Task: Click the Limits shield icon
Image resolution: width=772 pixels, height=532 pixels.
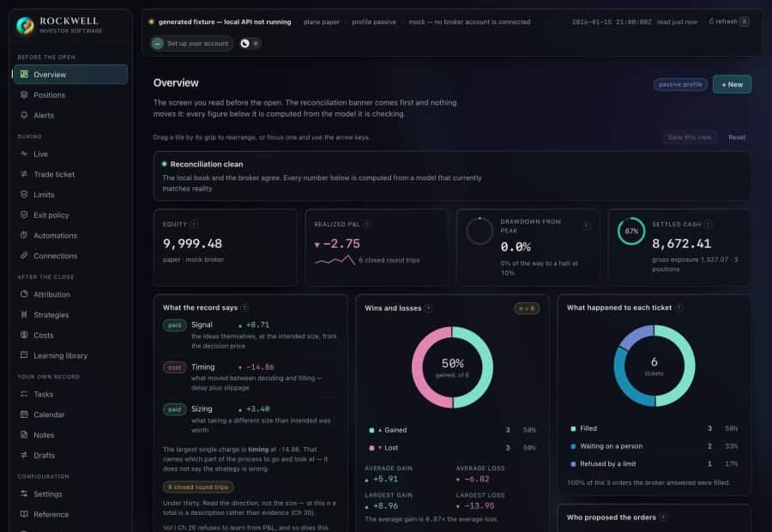Action: pos(24,195)
